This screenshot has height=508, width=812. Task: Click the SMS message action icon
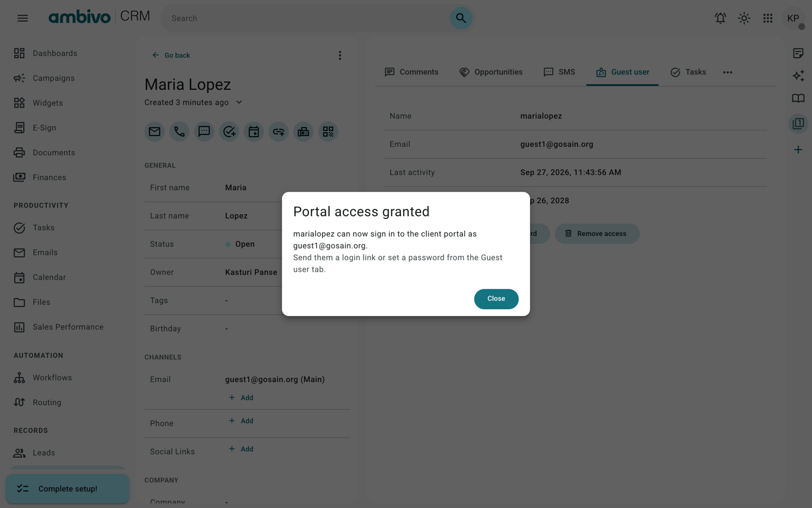204,132
